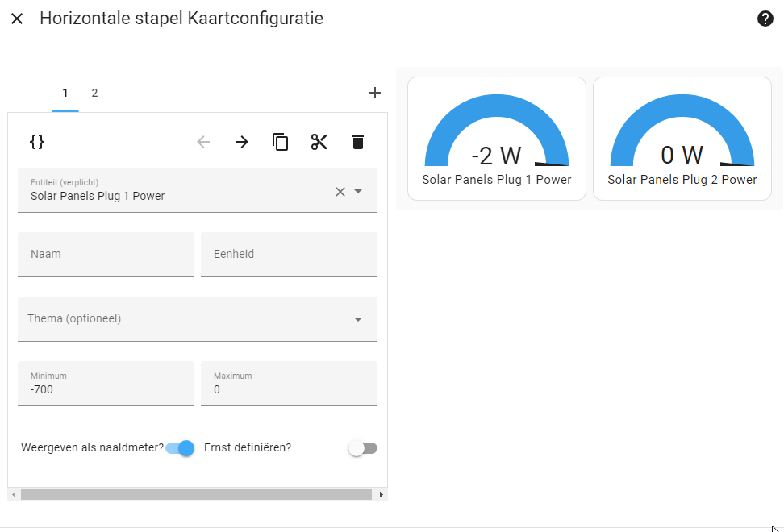Move card left with arrow icon
Screen dimensions: 784x532
203,142
